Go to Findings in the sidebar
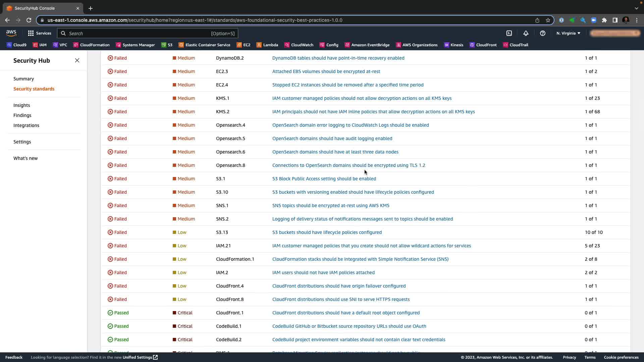 22,115
